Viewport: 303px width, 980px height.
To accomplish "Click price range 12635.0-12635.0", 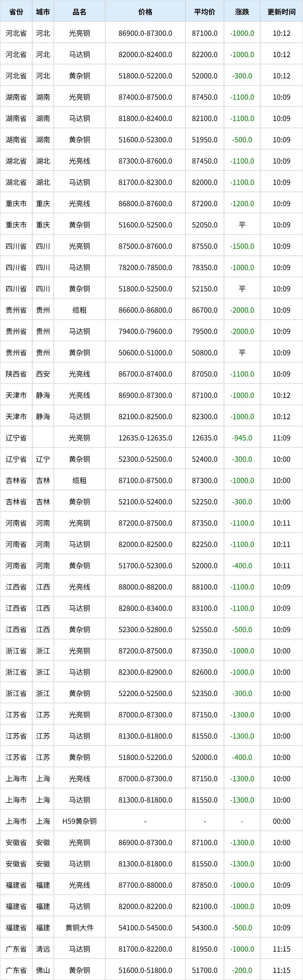I will pos(145,438).
